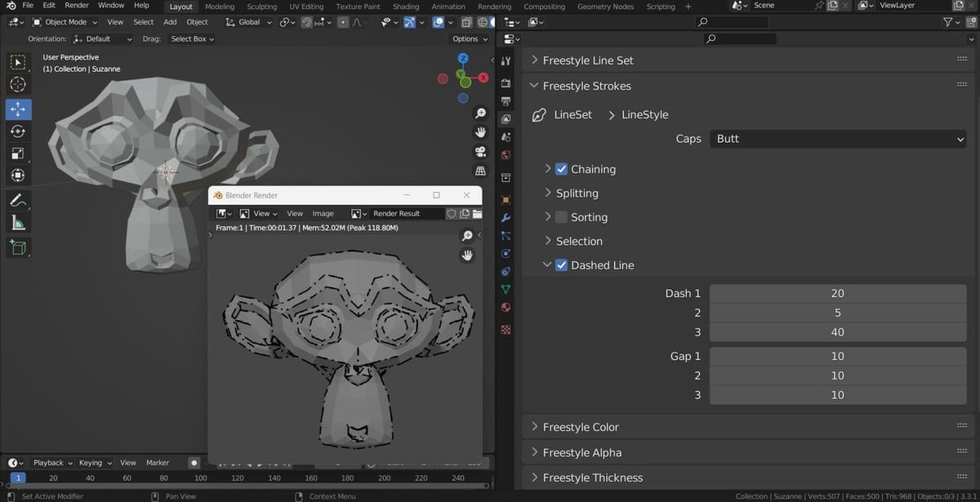Open the Render menu

click(x=77, y=6)
